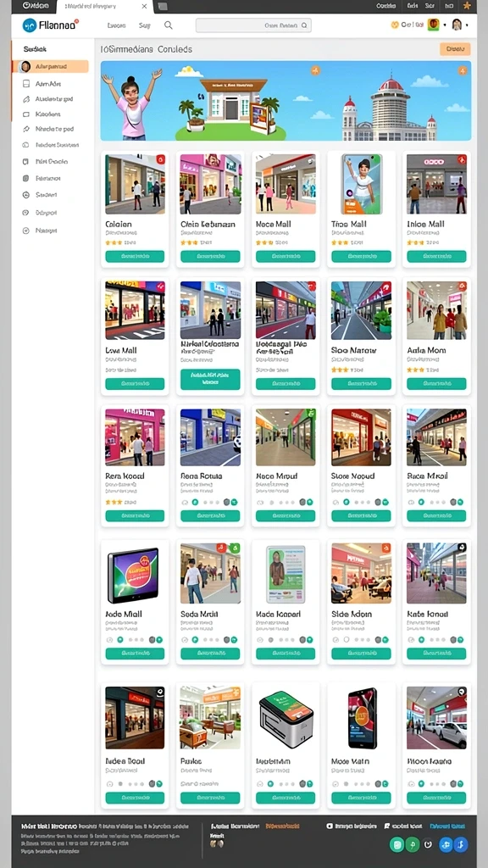Select highlighted Alarpanud item in sidebar
Image resolution: width=488 pixels, height=868 pixels.
coord(50,66)
